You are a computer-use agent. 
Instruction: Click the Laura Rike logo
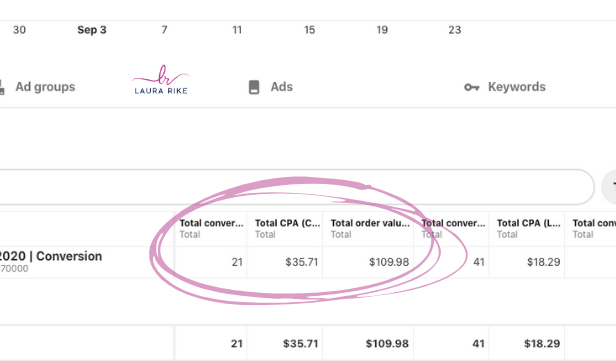(x=161, y=80)
